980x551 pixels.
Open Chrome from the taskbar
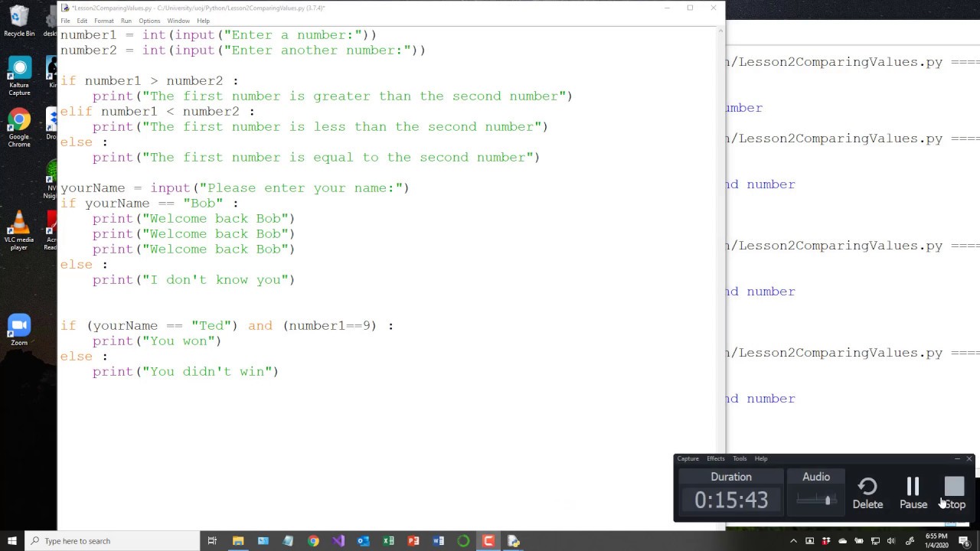pyautogui.click(x=313, y=541)
